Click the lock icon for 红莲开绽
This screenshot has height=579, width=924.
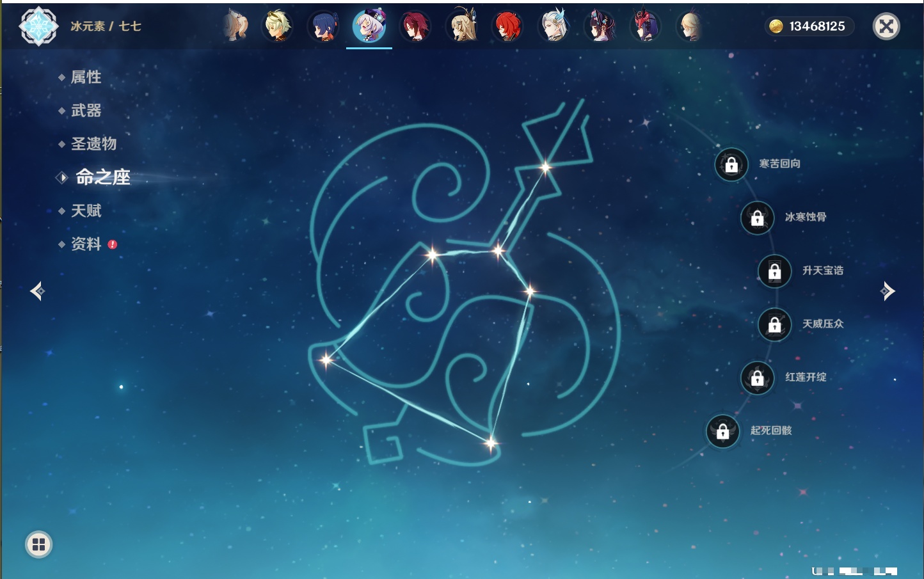pyautogui.click(x=757, y=377)
